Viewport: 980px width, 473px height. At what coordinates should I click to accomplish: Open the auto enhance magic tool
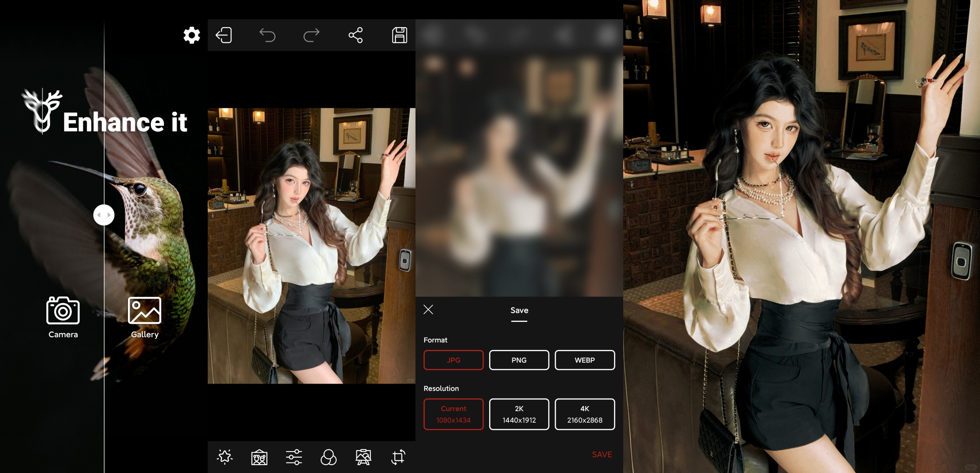(225, 457)
